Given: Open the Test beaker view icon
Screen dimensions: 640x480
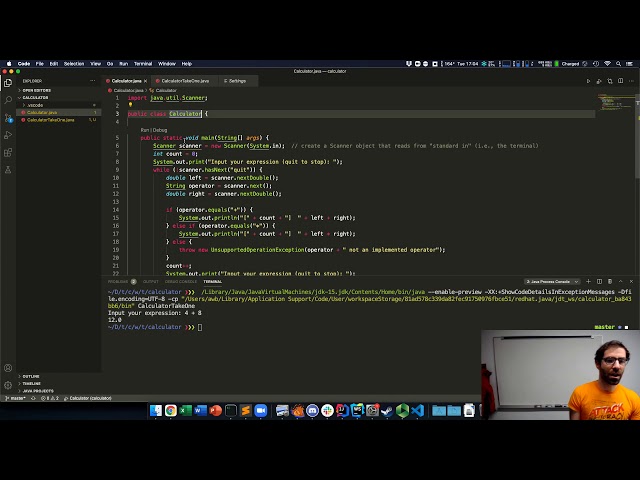Looking at the screenshot, I should pos(8,170).
